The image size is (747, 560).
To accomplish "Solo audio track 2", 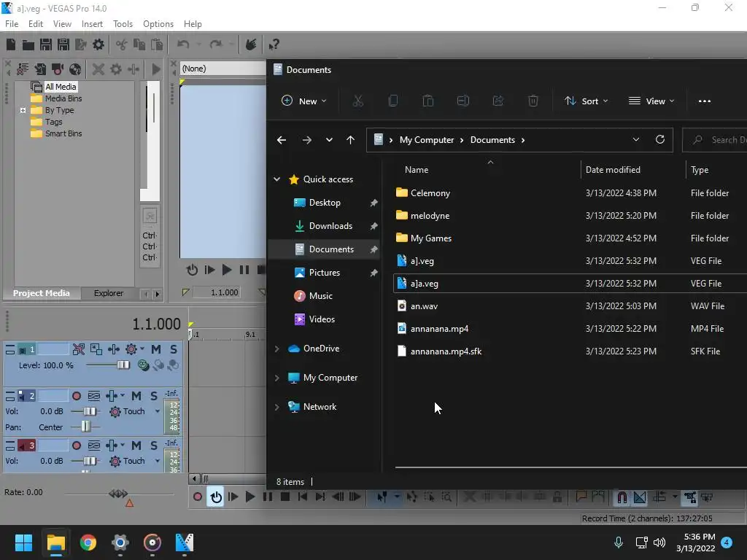I will [x=154, y=396].
